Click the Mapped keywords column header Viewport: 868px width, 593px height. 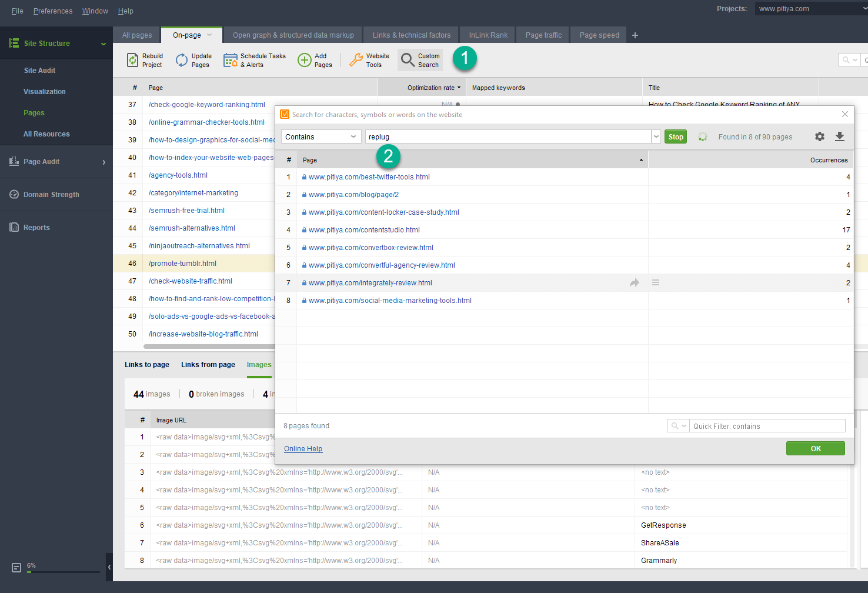pyautogui.click(x=554, y=88)
